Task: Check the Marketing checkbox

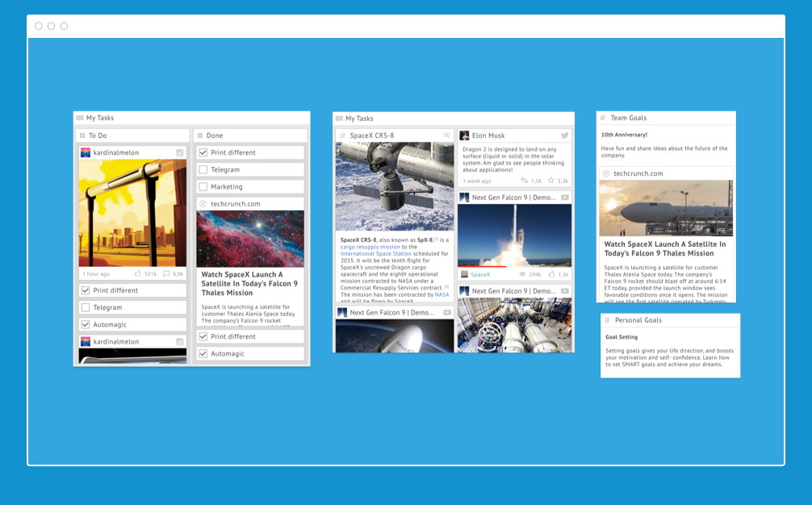Action: (203, 187)
